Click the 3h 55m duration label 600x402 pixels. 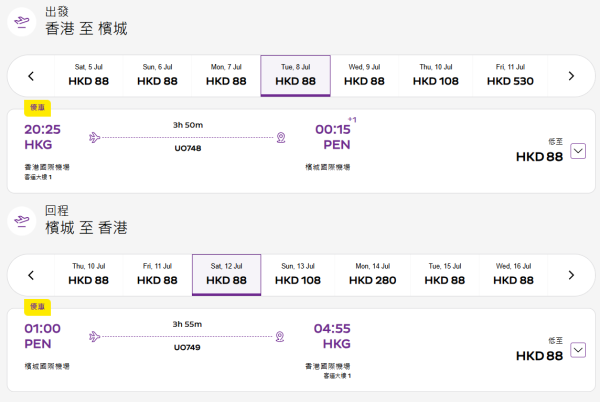pos(187,324)
